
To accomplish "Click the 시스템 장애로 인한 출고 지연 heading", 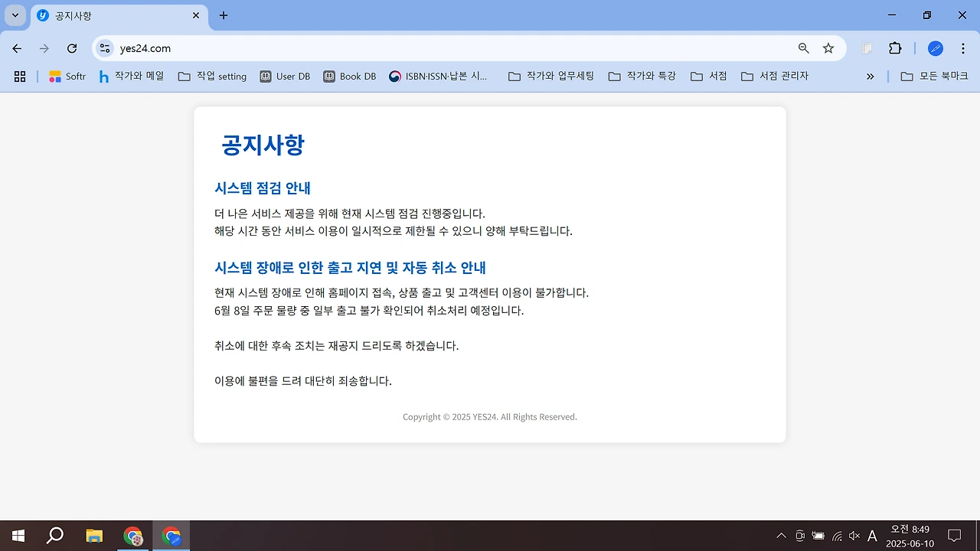I will click(x=351, y=268).
